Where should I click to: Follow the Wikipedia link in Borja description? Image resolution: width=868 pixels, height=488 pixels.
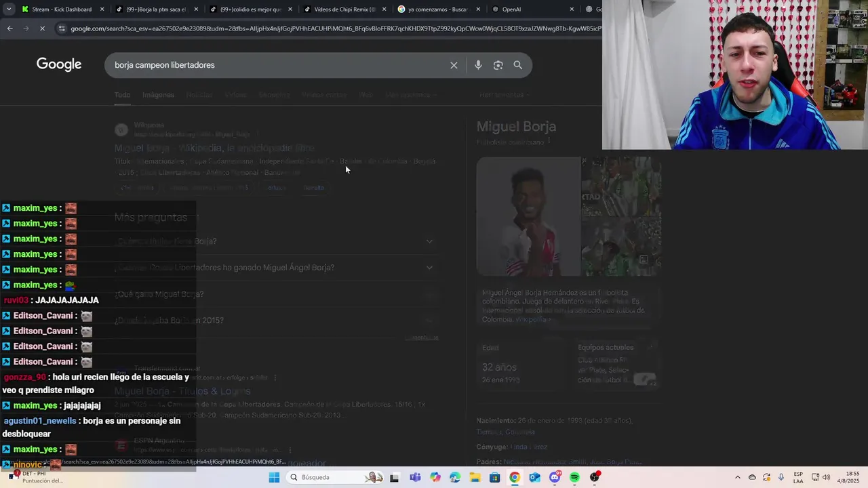[x=532, y=319]
